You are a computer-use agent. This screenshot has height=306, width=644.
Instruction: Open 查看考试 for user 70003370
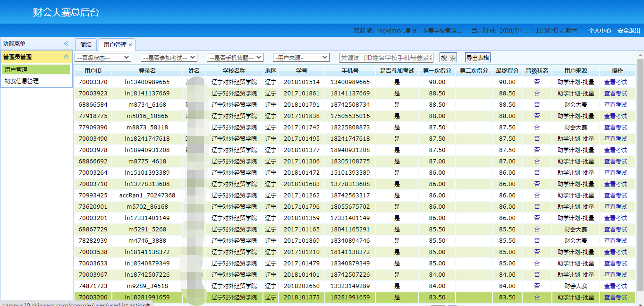616,82
